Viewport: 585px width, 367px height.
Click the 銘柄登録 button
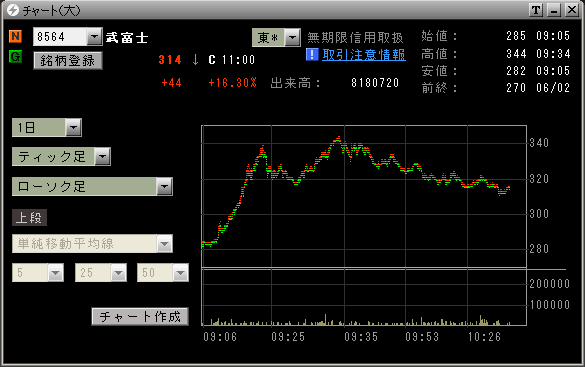(x=68, y=60)
